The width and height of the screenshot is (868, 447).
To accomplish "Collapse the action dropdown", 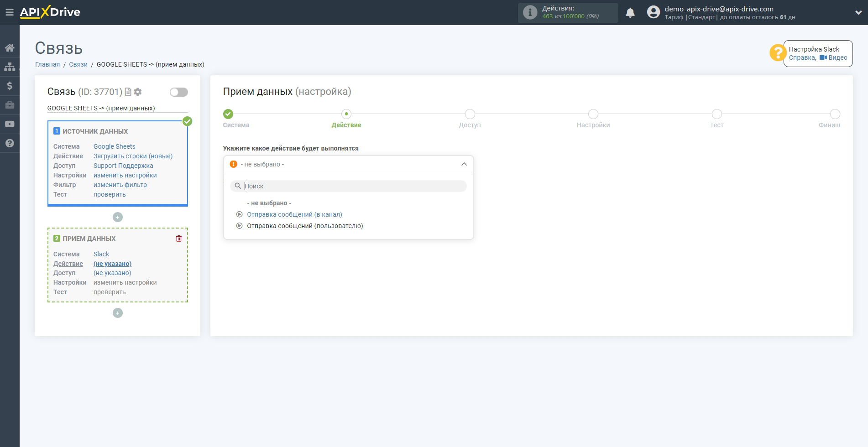I will (x=464, y=164).
